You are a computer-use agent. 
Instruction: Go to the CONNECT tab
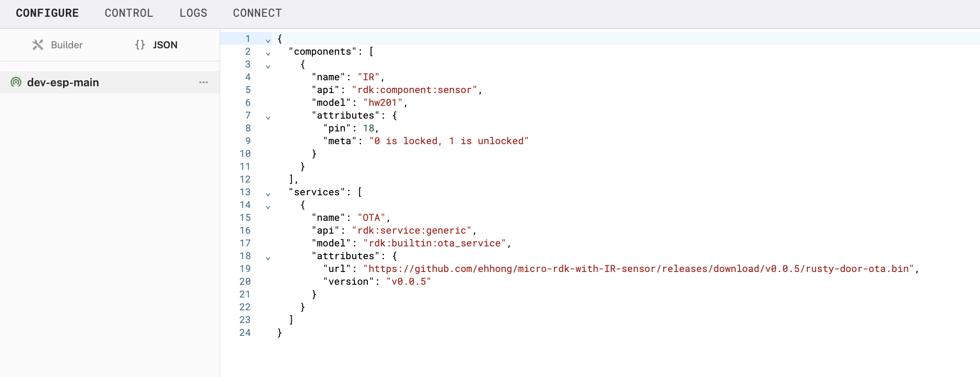click(x=257, y=13)
